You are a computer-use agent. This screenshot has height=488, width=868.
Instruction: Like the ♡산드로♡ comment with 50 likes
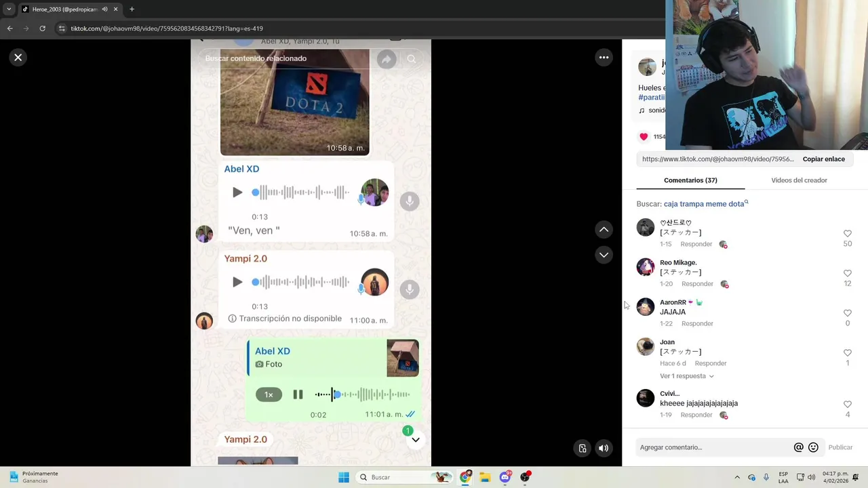pyautogui.click(x=847, y=234)
